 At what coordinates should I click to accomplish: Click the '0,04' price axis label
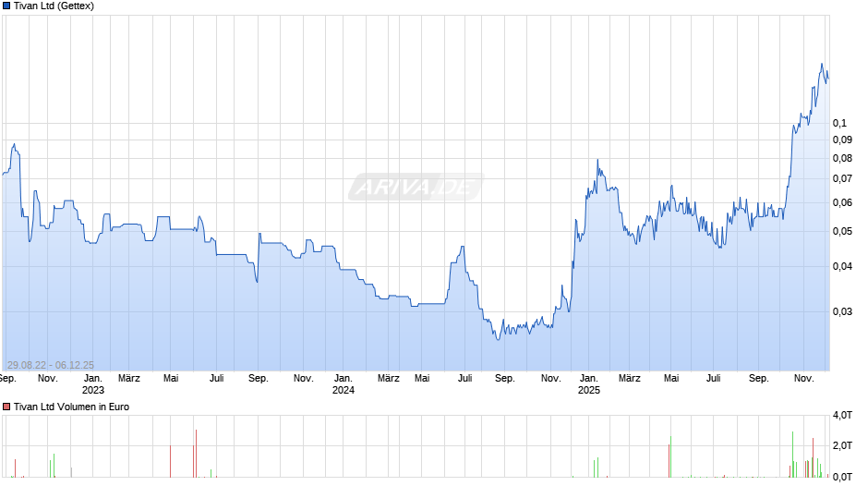[x=842, y=266]
